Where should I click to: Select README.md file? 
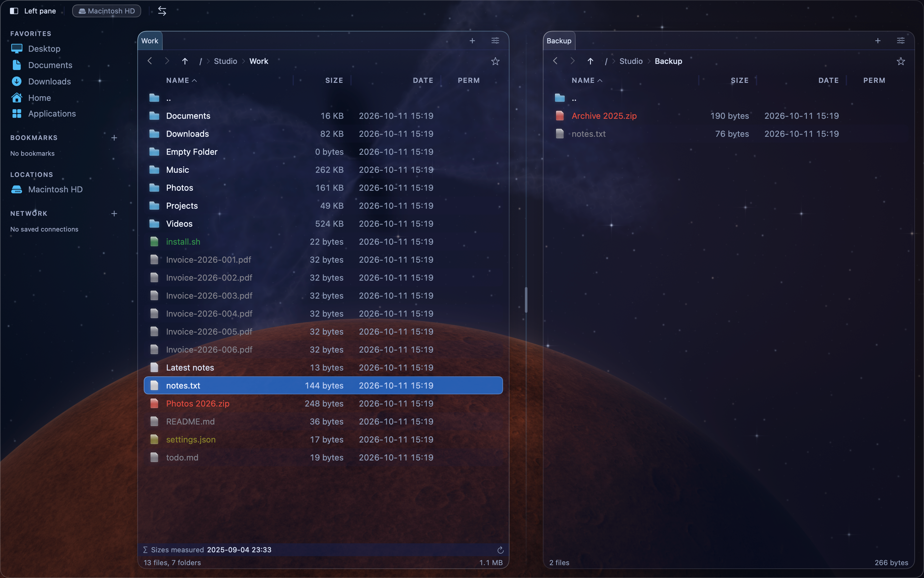pos(323,421)
